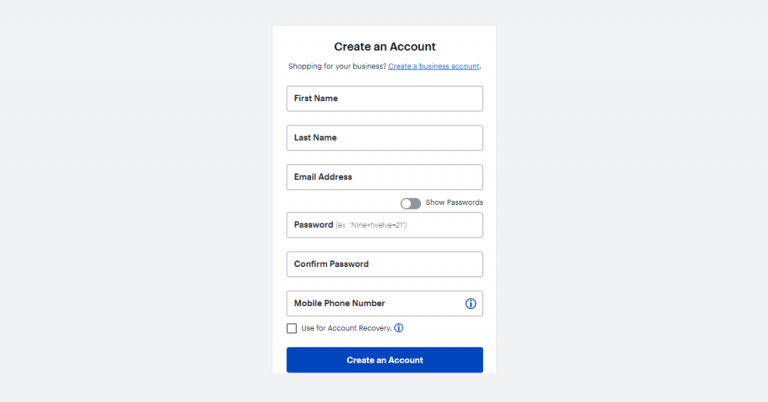Viewport: 768px width, 402px height.
Task: Focus the First Name input field
Action: click(x=384, y=99)
